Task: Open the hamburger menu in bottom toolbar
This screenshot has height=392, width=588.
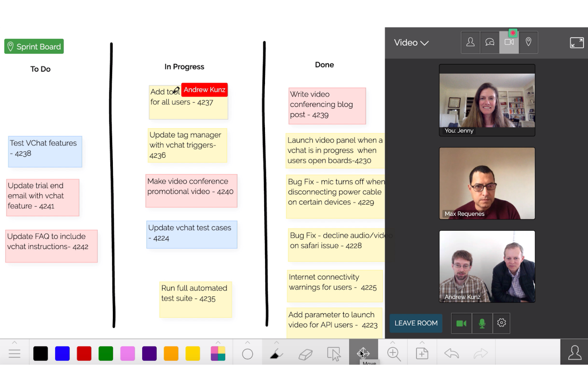Action: click(14, 353)
